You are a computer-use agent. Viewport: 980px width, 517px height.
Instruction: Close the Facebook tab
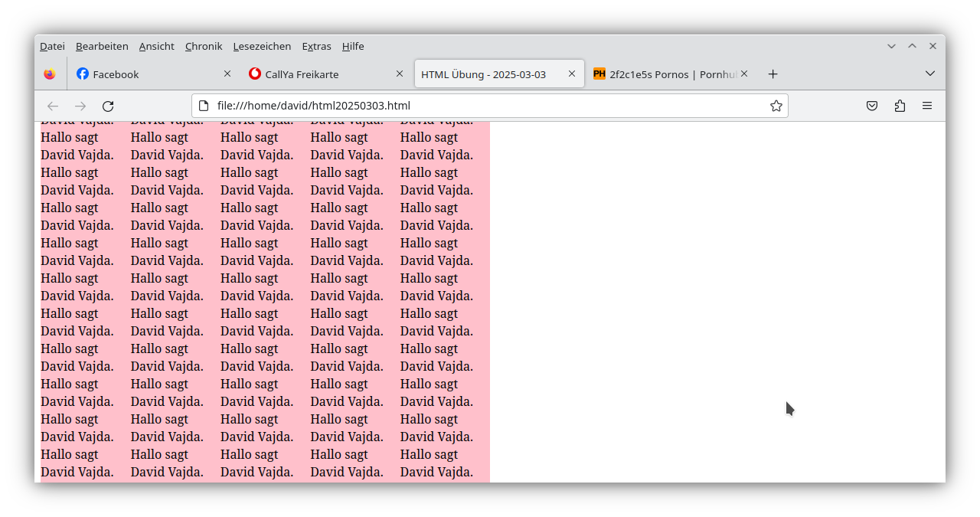pos(227,74)
